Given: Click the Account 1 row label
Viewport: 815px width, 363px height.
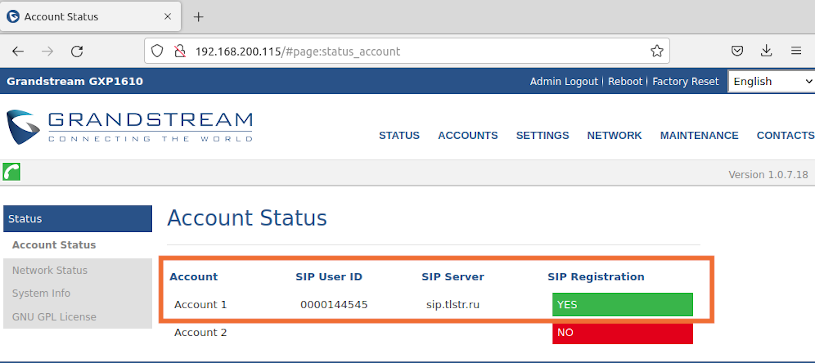Looking at the screenshot, I should click(x=201, y=304).
